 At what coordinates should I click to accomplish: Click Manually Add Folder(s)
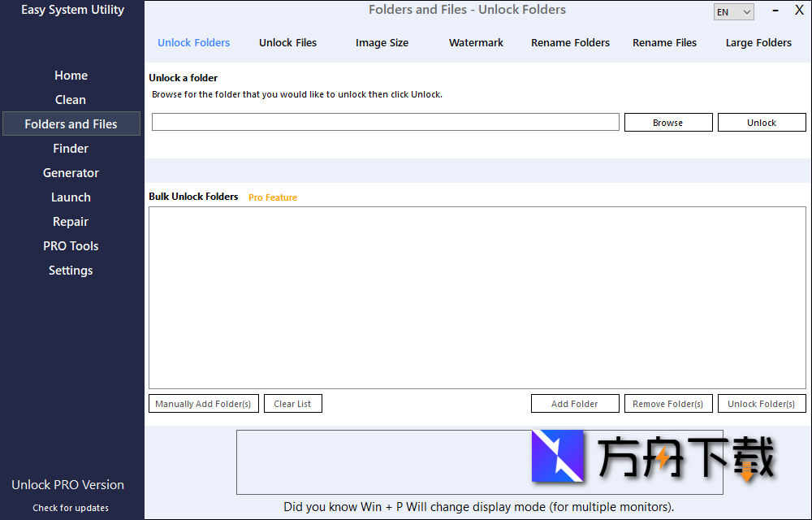point(203,403)
